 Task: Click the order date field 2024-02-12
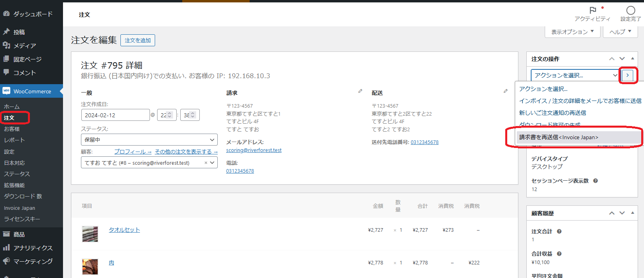(x=115, y=115)
